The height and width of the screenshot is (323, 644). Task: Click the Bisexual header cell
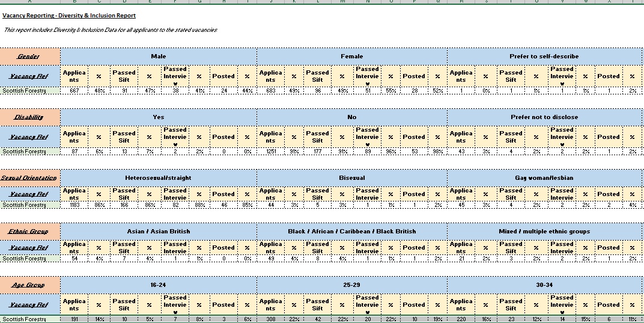click(x=351, y=178)
